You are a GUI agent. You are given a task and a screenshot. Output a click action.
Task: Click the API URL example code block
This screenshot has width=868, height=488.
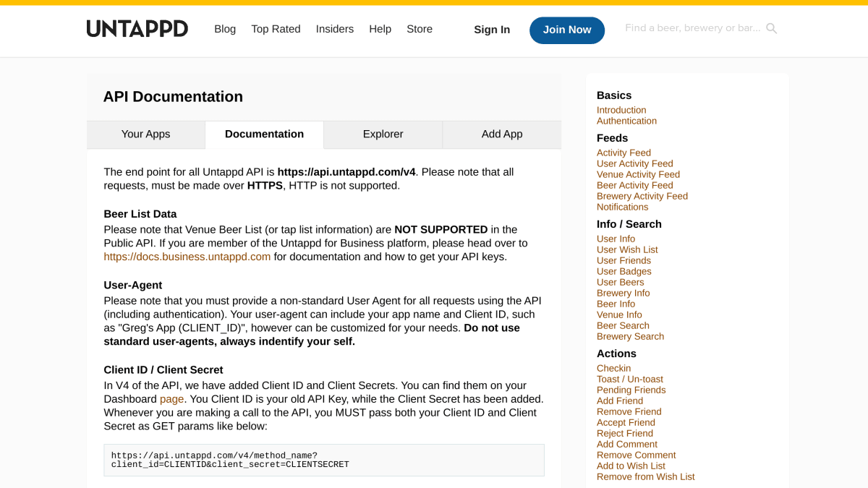coord(324,460)
